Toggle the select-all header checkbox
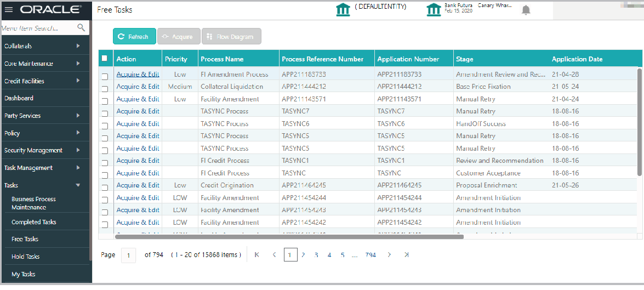The image size is (644, 290). tap(104, 58)
